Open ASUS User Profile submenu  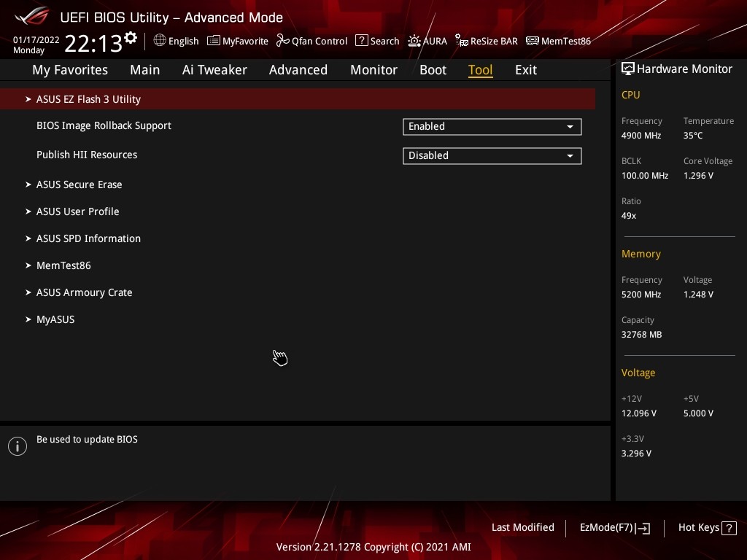click(x=77, y=211)
